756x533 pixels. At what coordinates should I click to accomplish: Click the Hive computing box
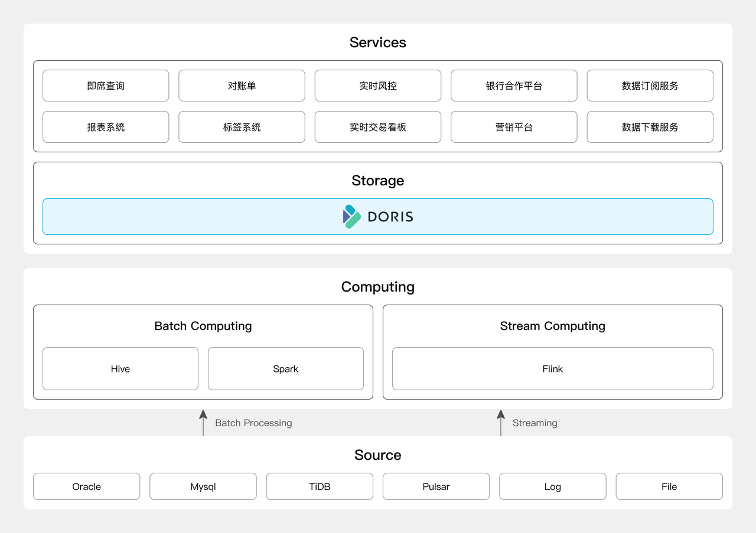[120, 369]
